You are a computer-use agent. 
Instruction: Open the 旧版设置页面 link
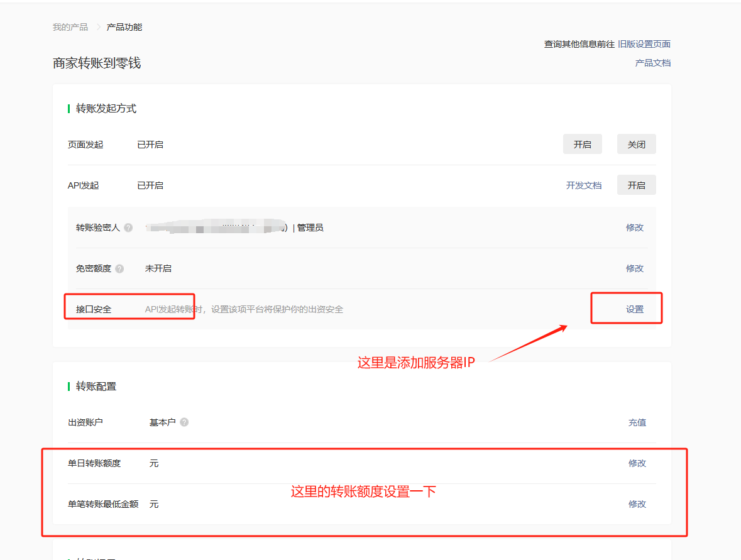[x=644, y=44]
